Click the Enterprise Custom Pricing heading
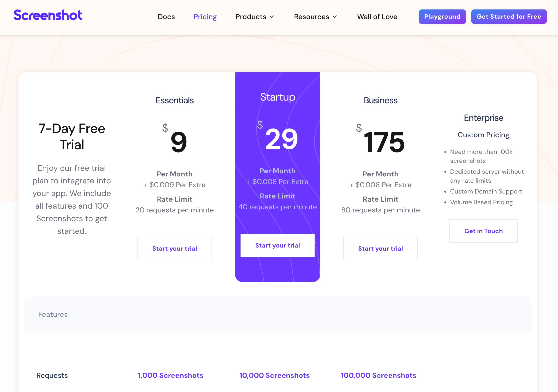Screen dimensions: 558x392 click(x=483, y=135)
